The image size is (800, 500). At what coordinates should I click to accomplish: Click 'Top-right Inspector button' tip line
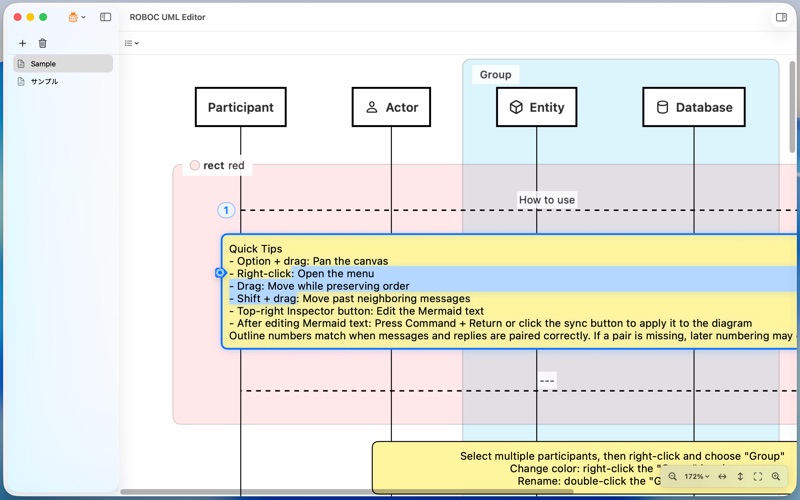pyautogui.click(x=356, y=311)
